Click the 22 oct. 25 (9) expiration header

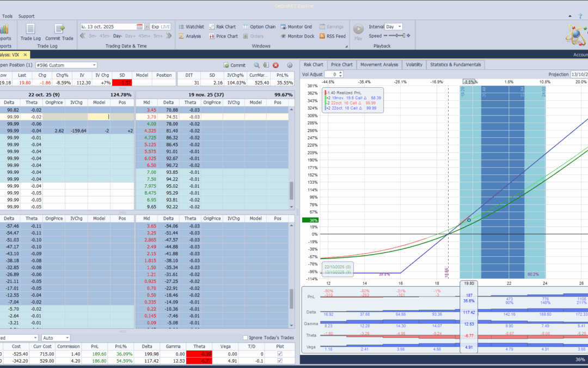[68, 95]
